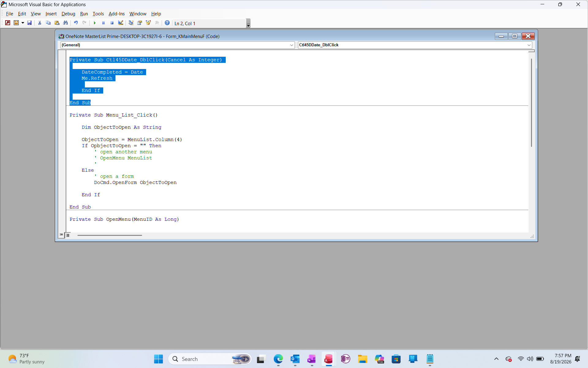Open the Debug menu
Viewport: 588px width, 368px height.
pyautogui.click(x=68, y=14)
